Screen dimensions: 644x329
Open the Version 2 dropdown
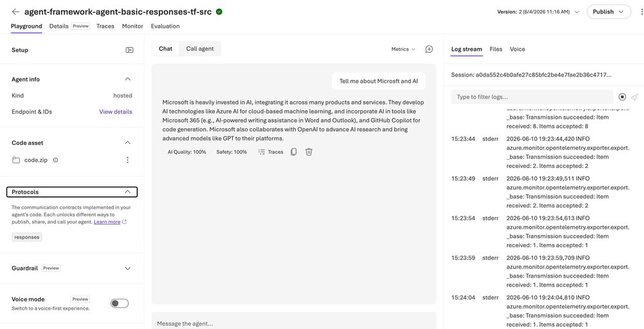pos(538,12)
